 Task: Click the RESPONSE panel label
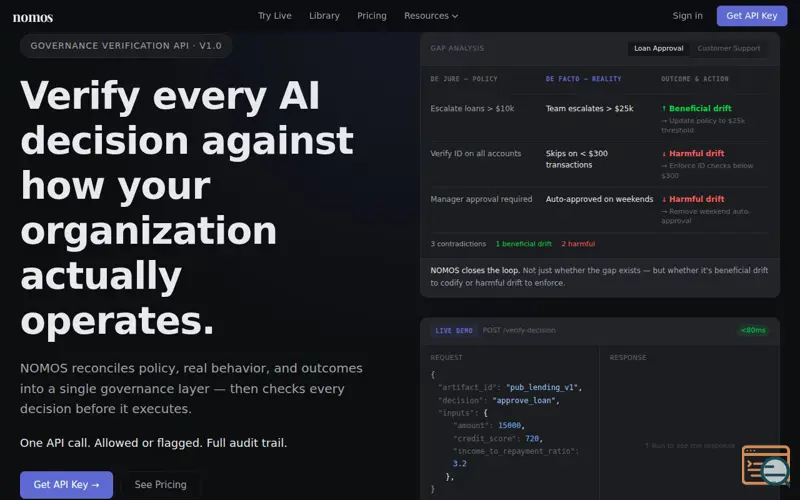[x=628, y=358]
